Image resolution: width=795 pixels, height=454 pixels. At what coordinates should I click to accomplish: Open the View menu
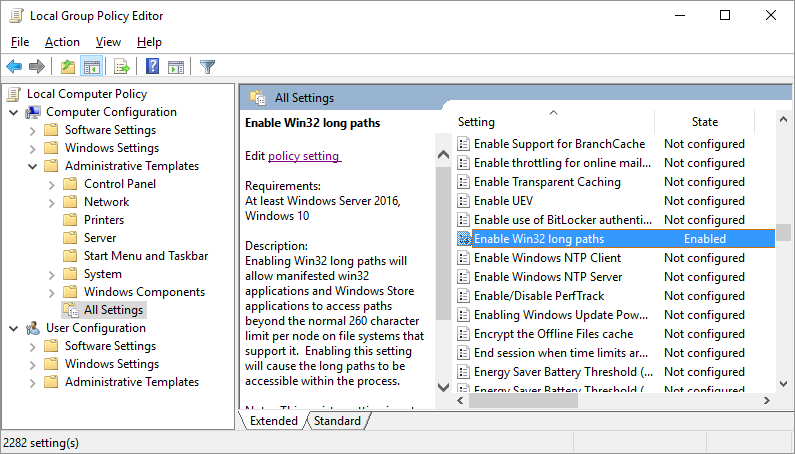pos(108,42)
